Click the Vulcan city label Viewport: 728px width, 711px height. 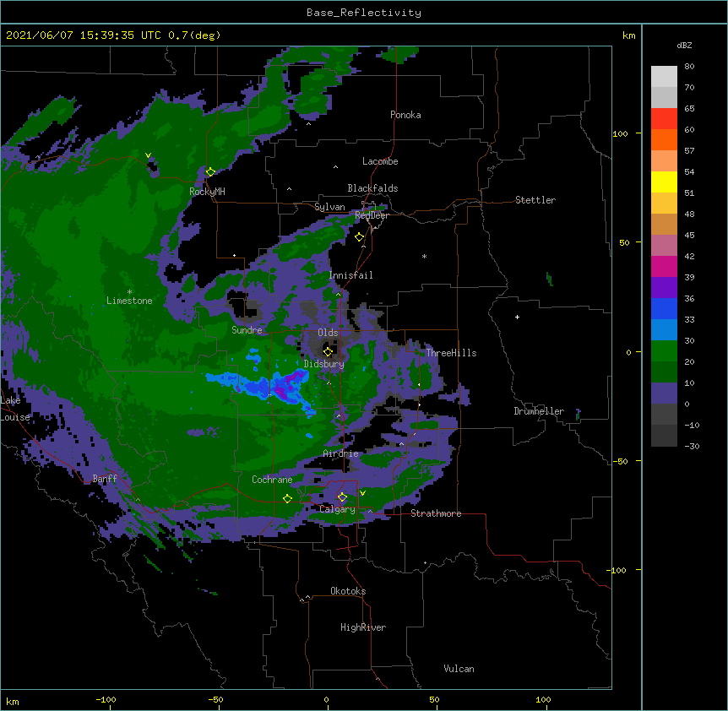pos(459,669)
